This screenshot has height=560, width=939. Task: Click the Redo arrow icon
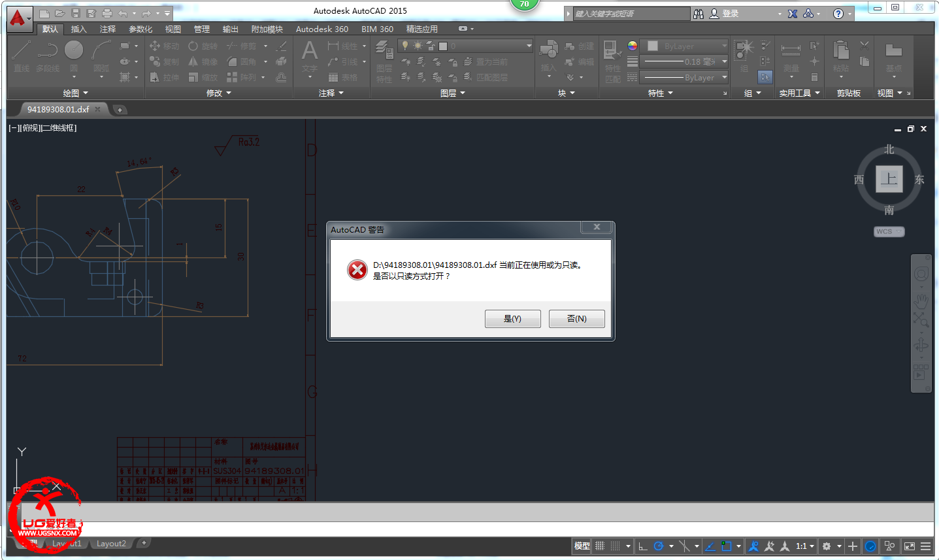coord(146,13)
